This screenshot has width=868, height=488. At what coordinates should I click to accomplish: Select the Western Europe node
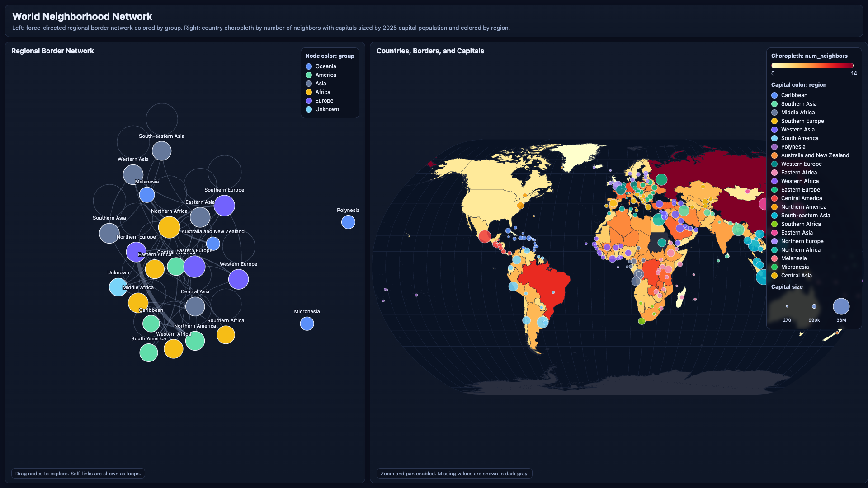pos(238,279)
